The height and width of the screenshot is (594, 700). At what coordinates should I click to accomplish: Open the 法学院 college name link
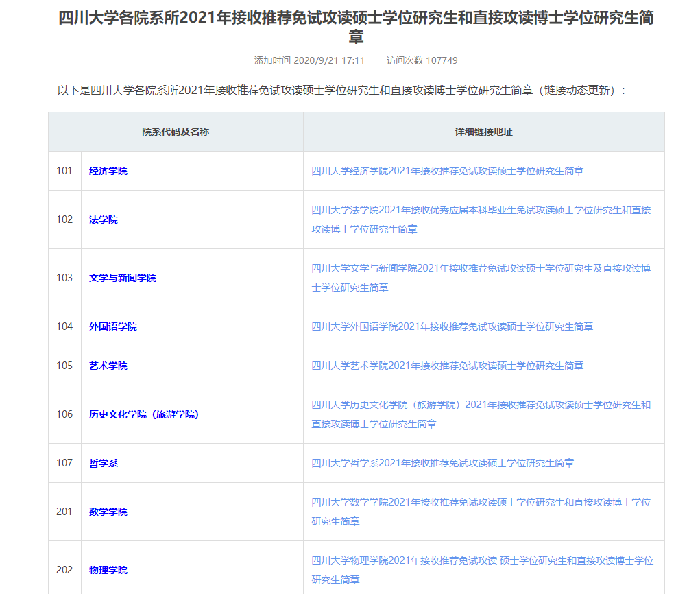pyautogui.click(x=103, y=219)
